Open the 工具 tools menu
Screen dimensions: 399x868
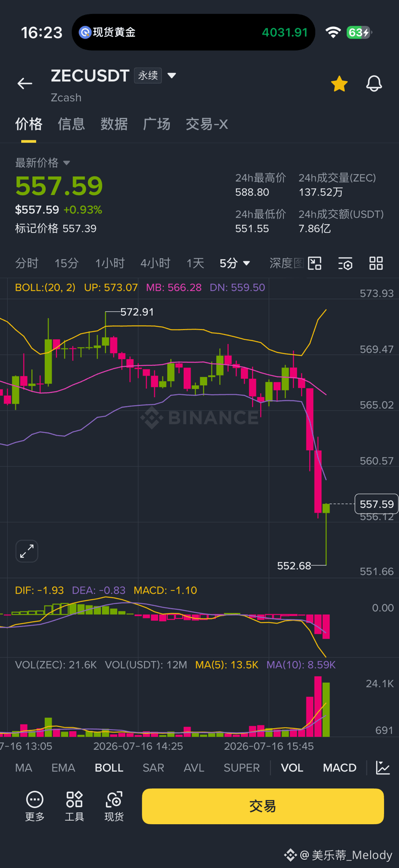tap(74, 806)
